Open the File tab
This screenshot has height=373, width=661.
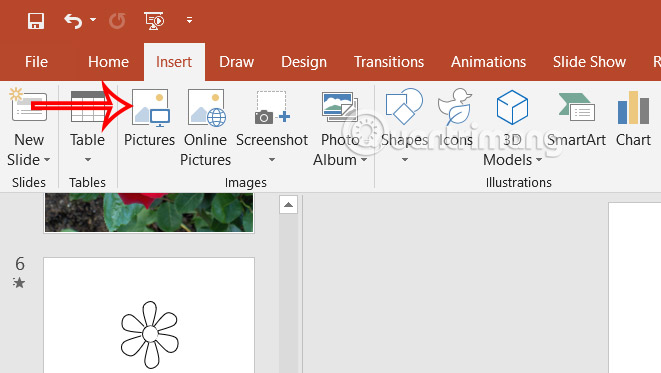point(36,62)
